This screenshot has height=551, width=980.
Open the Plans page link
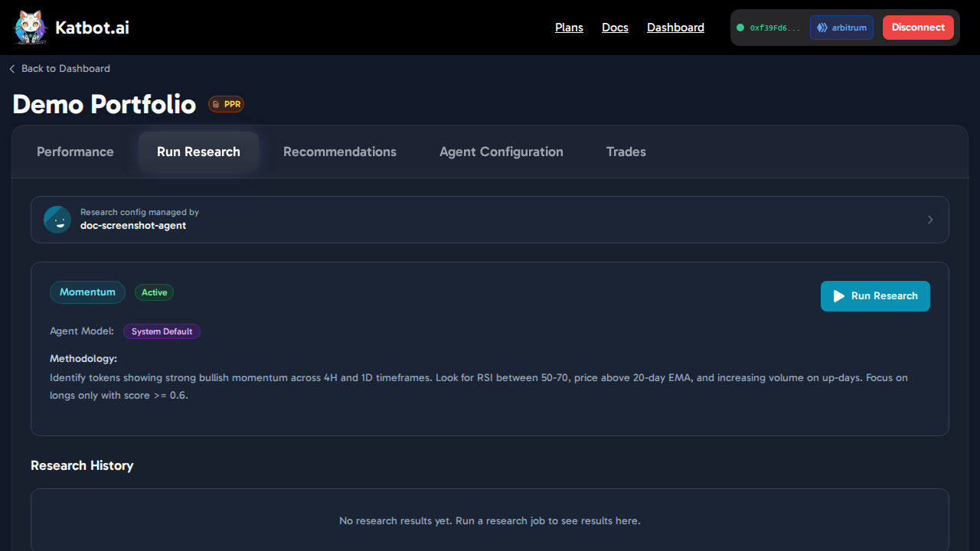pyautogui.click(x=569, y=28)
